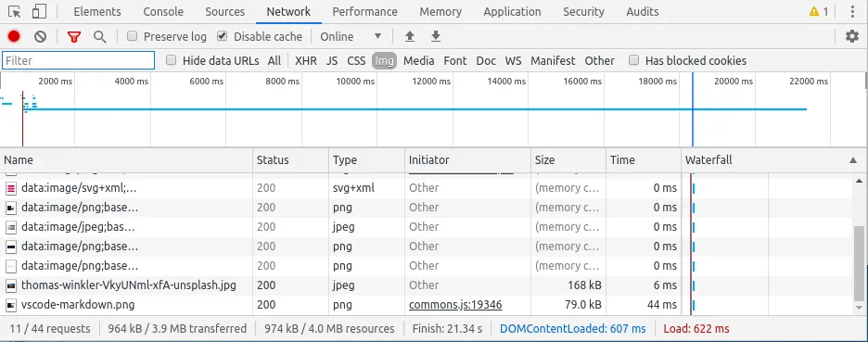Image resolution: width=868 pixels, height=342 pixels.
Task: Sort by the Time column header
Action: pos(644,160)
